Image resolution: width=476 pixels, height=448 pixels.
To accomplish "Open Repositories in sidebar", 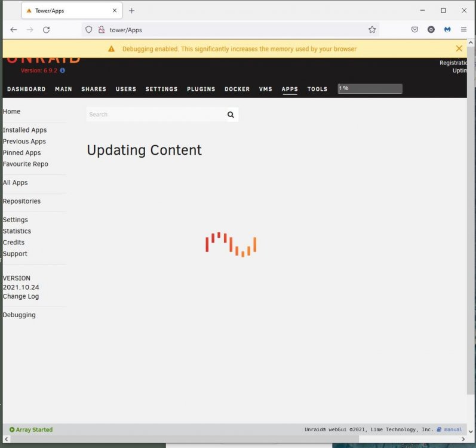I will 22,201.
